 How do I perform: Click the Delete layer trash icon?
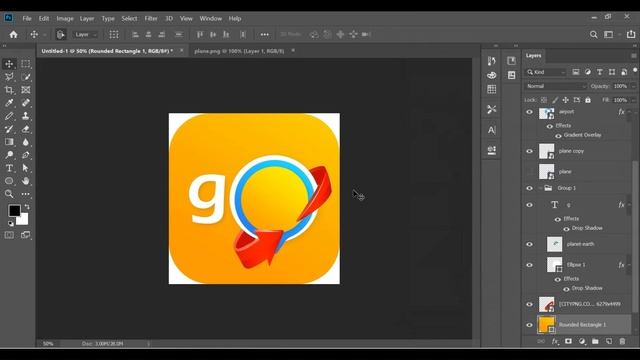click(x=622, y=341)
